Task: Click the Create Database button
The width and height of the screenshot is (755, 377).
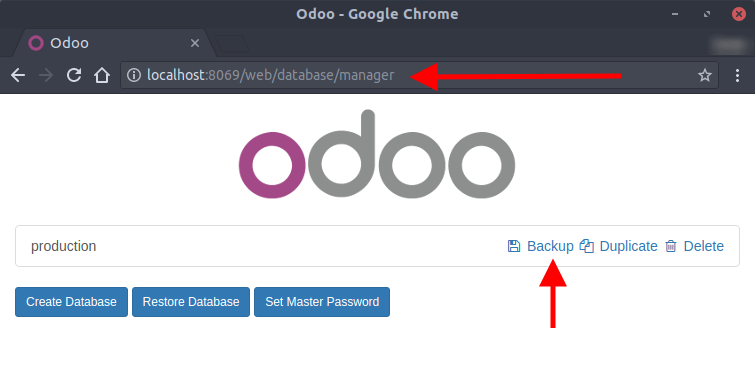Action: pyautogui.click(x=71, y=302)
